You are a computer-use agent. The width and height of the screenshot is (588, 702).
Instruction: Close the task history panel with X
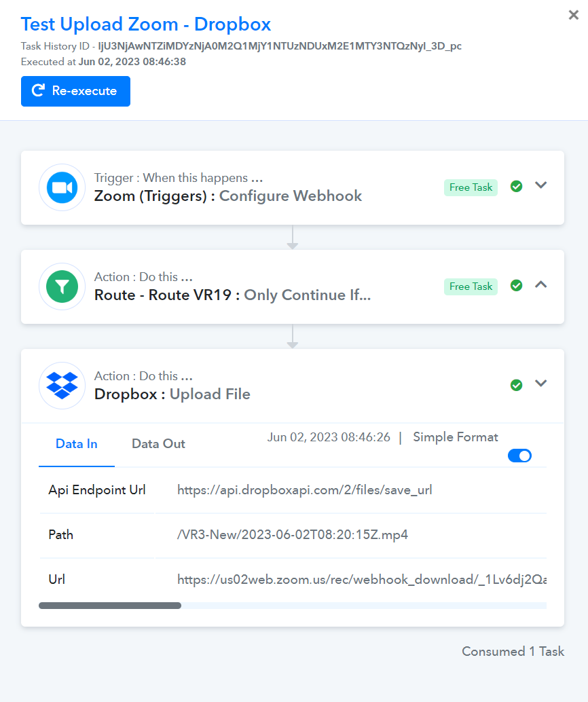[573, 15]
